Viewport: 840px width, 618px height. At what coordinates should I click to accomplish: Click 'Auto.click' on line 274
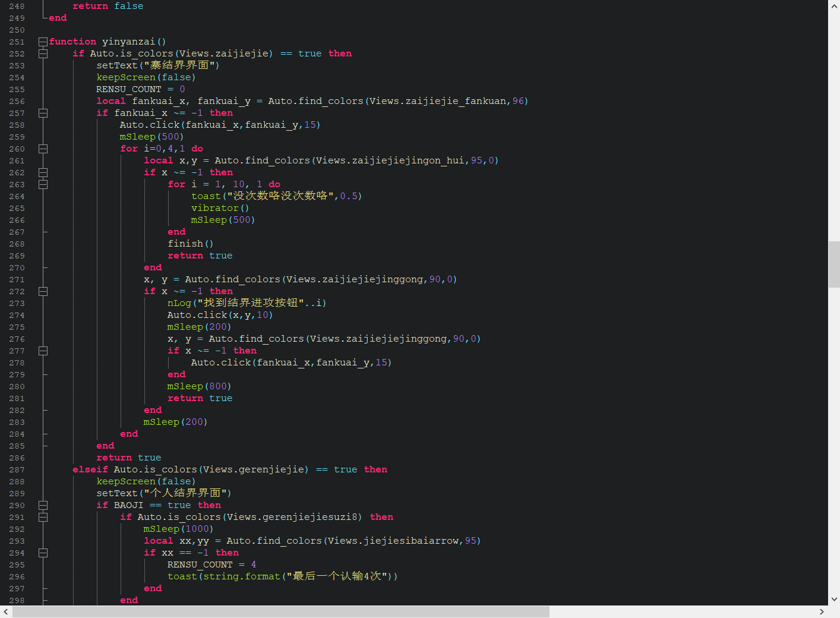[x=197, y=315]
